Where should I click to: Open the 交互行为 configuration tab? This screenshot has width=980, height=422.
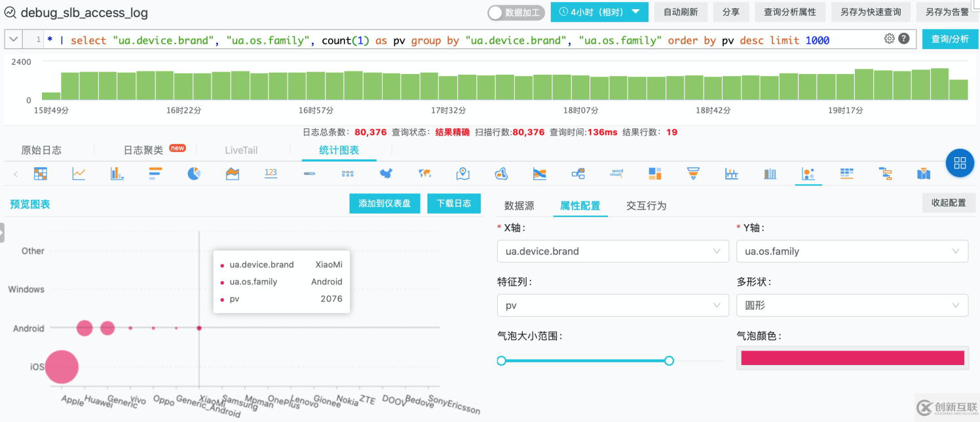pyautogui.click(x=646, y=205)
